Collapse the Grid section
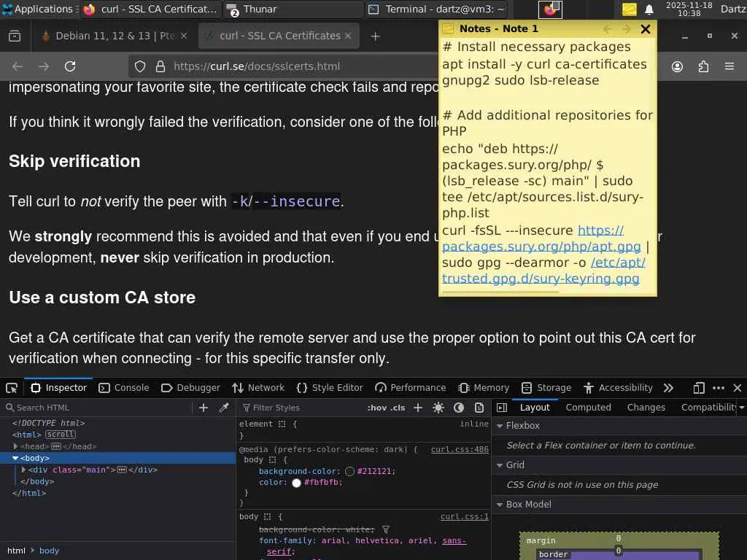Viewport: 747px width, 560px height. click(x=500, y=464)
